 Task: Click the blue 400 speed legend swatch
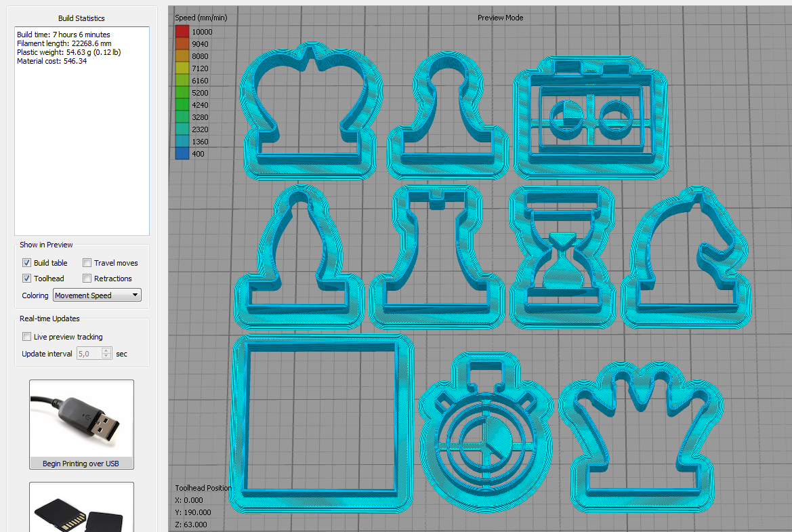(x=182, y=154)
